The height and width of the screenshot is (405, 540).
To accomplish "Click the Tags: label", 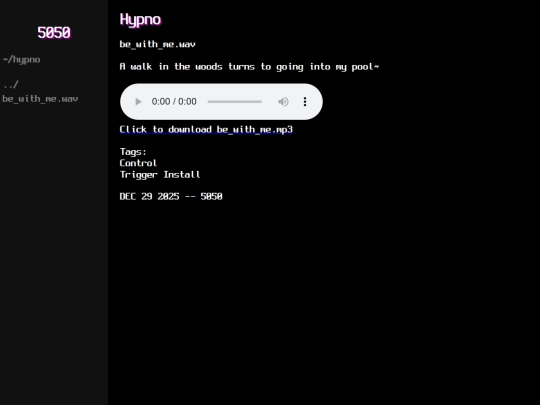I will point(133,152).
